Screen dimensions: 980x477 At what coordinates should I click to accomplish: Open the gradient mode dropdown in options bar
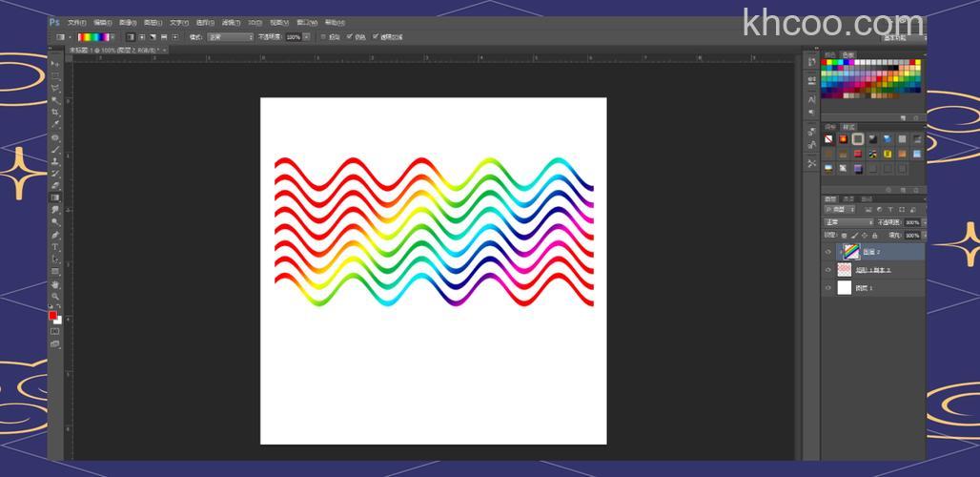pyautogui.click(x=233, y=37)
